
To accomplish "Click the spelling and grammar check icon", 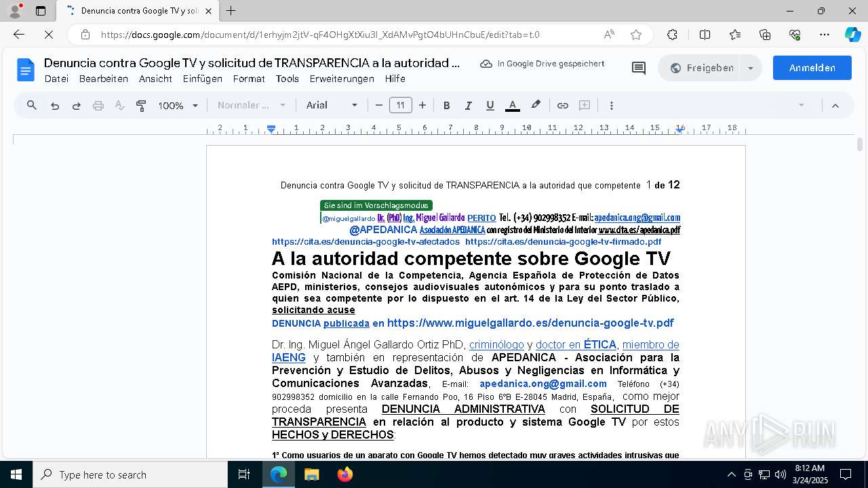I will pyautogui.click(x=119, y=106).
